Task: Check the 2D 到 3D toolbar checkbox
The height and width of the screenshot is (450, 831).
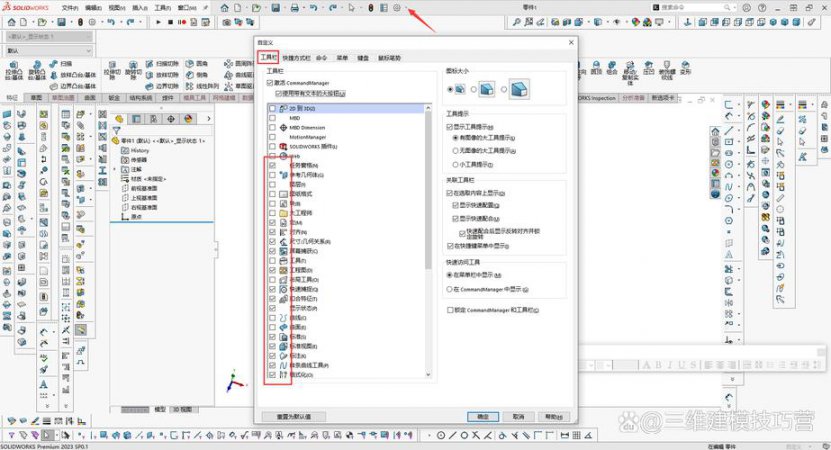Action: 272,108
